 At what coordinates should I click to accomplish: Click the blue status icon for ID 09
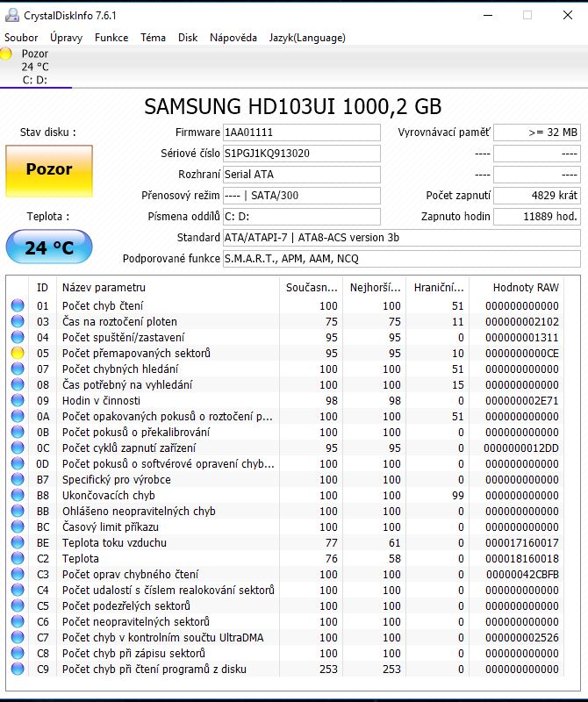click(18, 400)
